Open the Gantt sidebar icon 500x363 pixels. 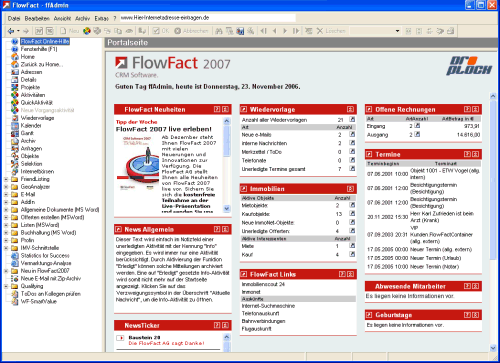coord(15,133)
